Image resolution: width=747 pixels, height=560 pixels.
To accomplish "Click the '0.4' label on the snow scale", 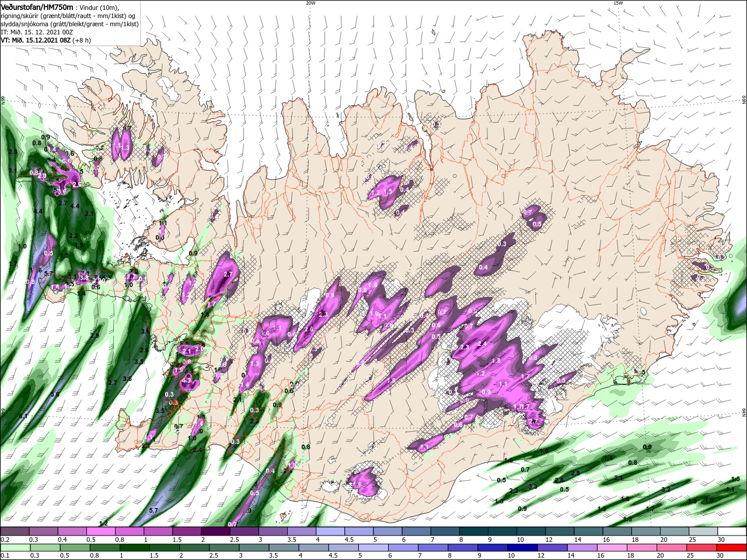I will click(x=62, y=540).
